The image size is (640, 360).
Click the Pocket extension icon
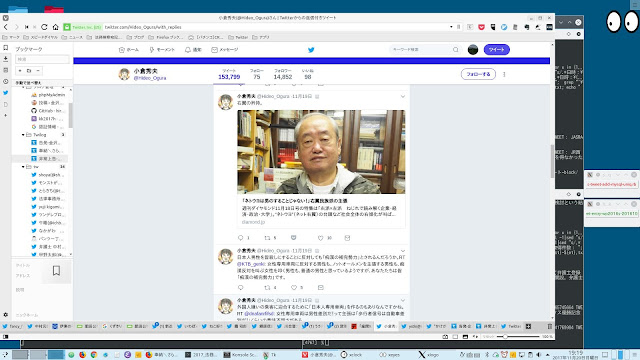click(x=482, y=27)
